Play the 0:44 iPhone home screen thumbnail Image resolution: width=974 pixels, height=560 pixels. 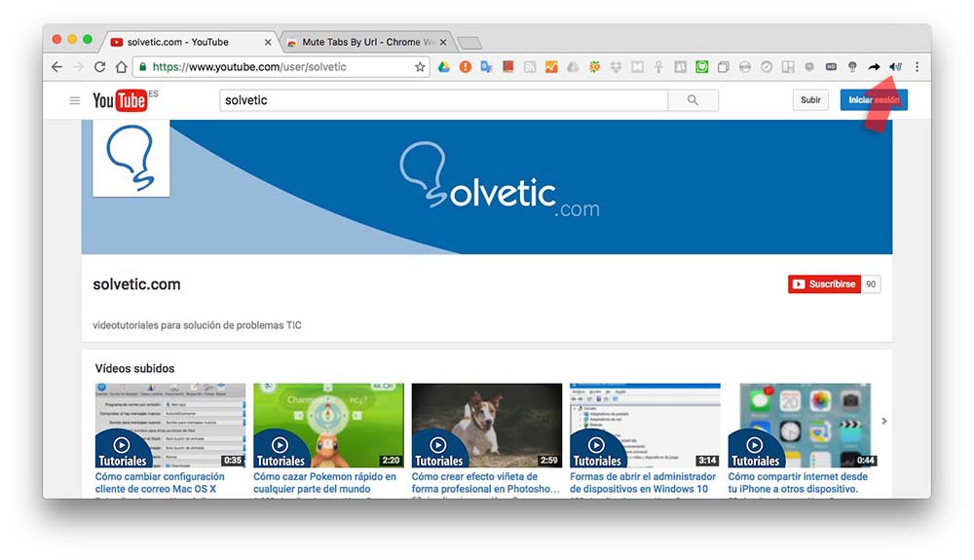[x=803, y=426]
